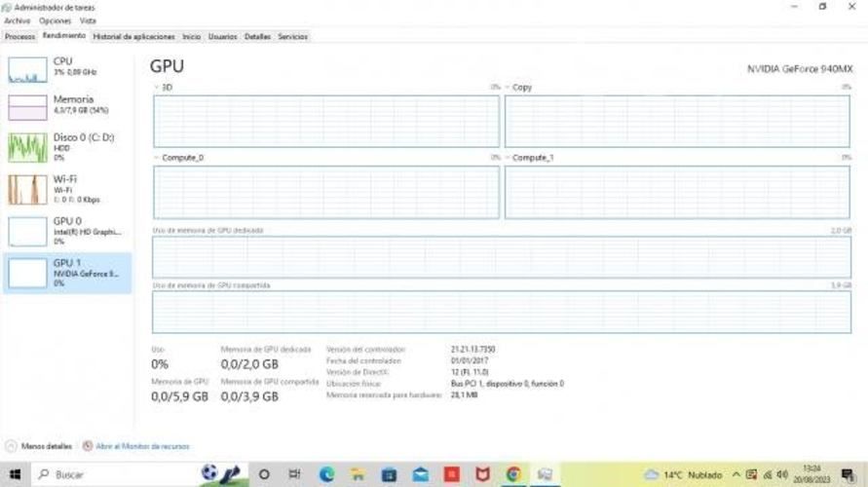Open the notification center icon
Viewport: 868px width, 487px height.
848,474
